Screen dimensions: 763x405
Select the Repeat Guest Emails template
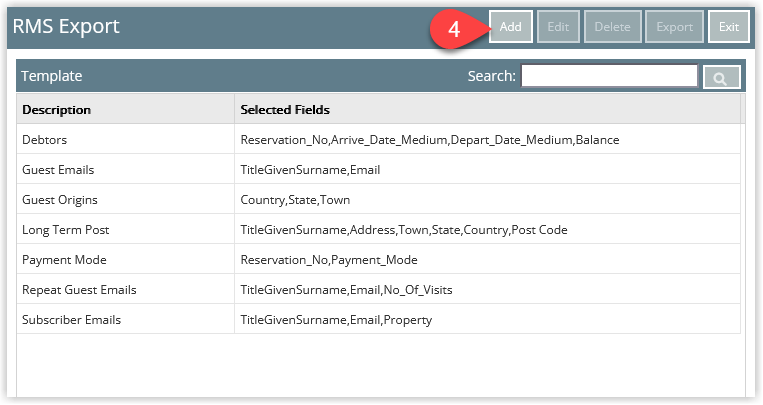pos(379,290)
